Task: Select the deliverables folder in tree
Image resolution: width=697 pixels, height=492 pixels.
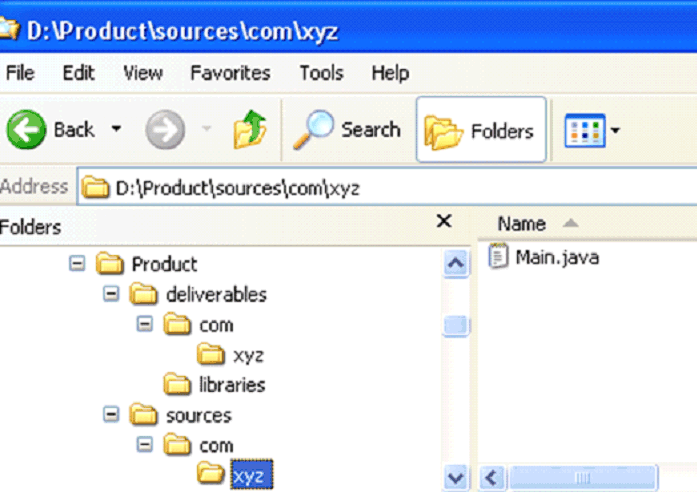Action: 215,294
